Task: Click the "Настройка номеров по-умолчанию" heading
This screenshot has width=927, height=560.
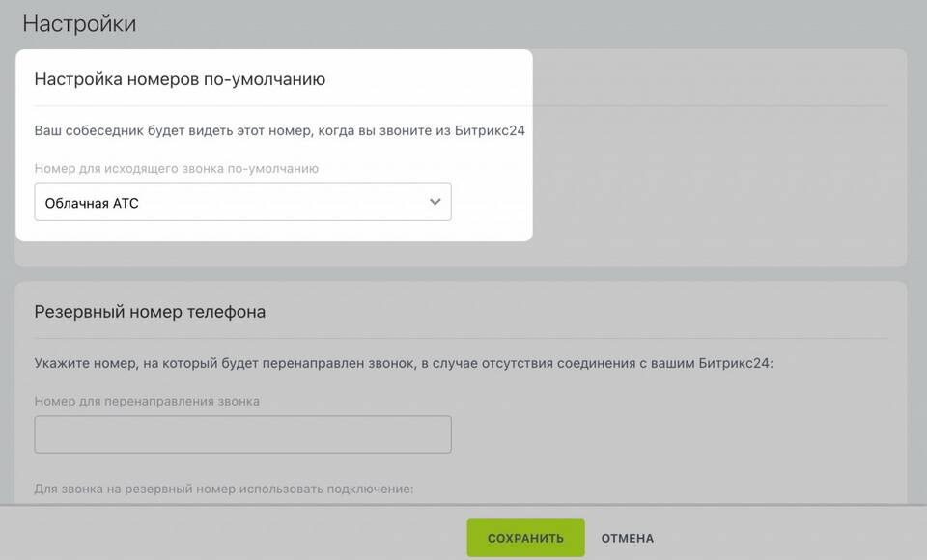Action: point(180,79)
